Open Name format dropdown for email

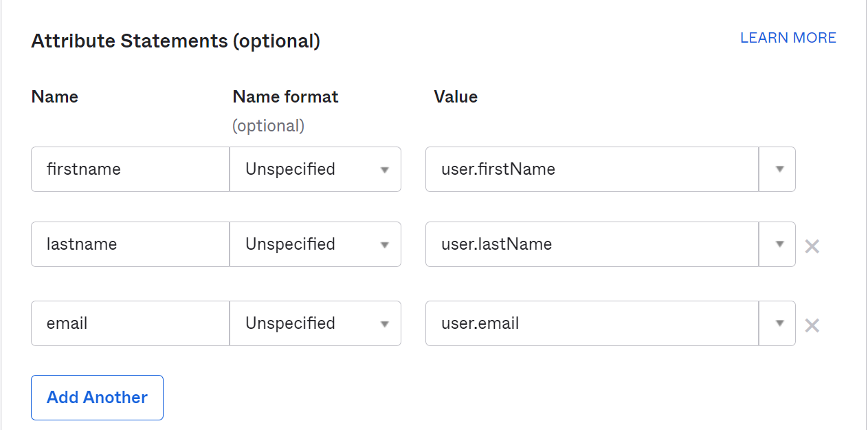tap(315, 323)
